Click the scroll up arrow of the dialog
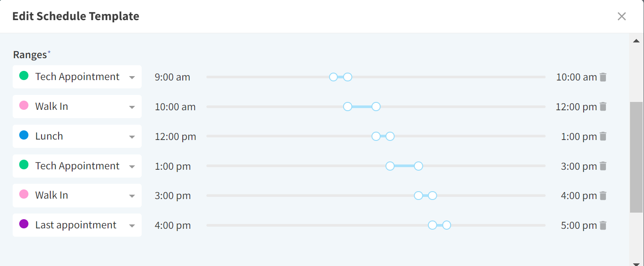This screenshot has height=266, width=644. (636, 41)
